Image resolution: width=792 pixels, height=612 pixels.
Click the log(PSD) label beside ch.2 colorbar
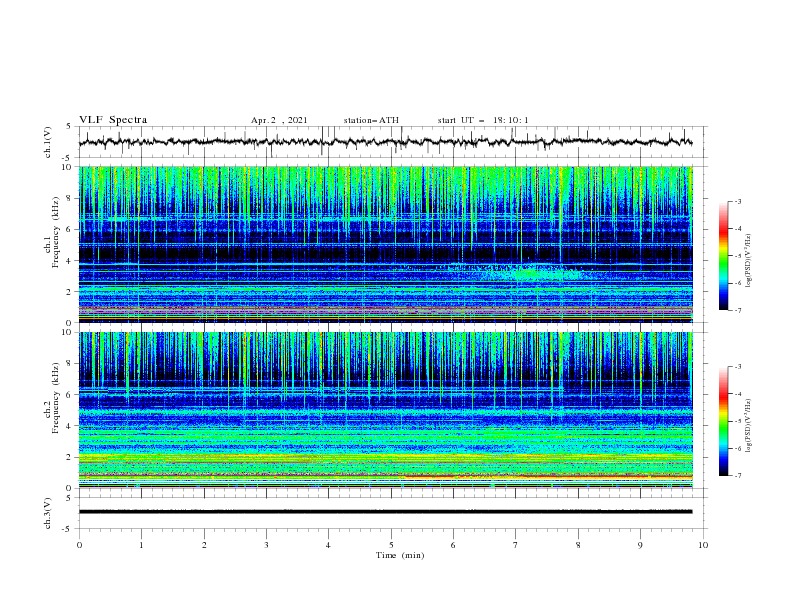coord(749,426)
